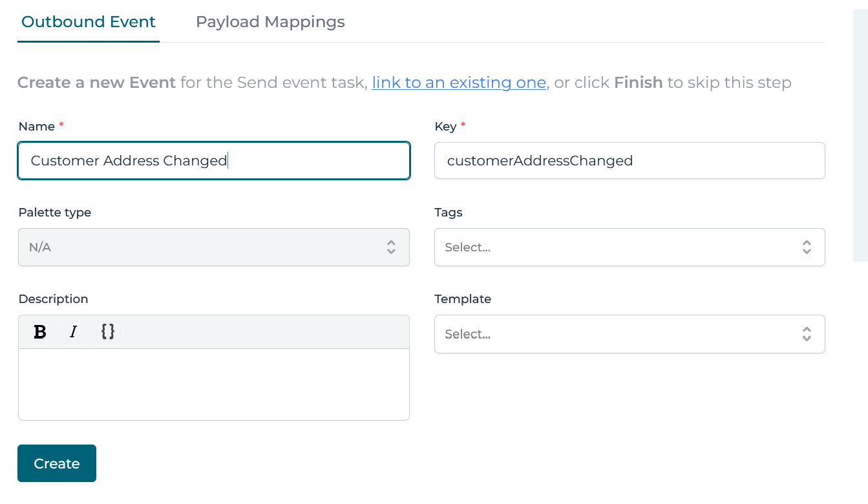Click the Create button

pos(56,463)
